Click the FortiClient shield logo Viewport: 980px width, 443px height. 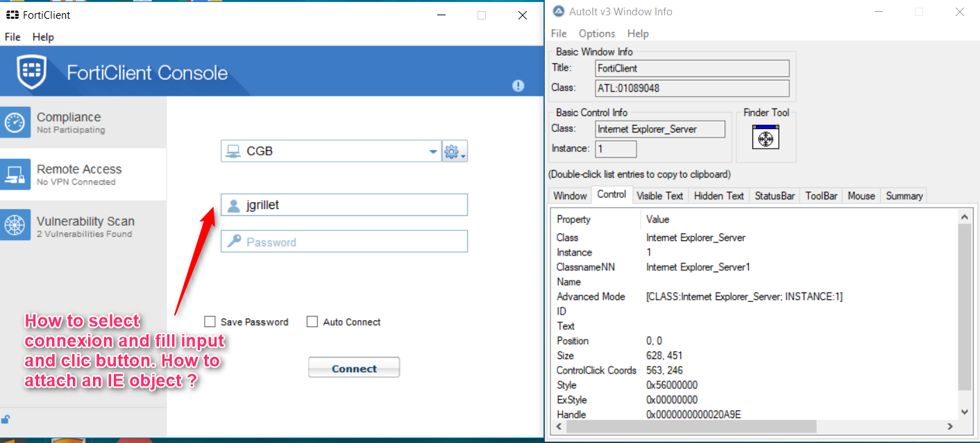[32, 72]
